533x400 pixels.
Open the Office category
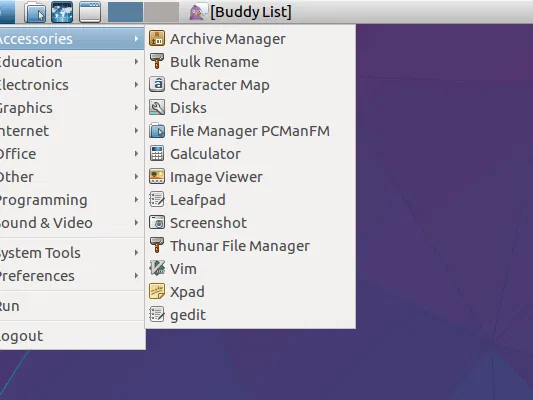[72, 154]
